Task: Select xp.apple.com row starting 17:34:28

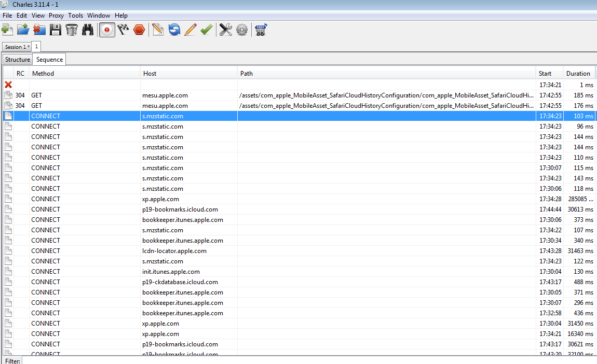Action: (x=299, y=199)
